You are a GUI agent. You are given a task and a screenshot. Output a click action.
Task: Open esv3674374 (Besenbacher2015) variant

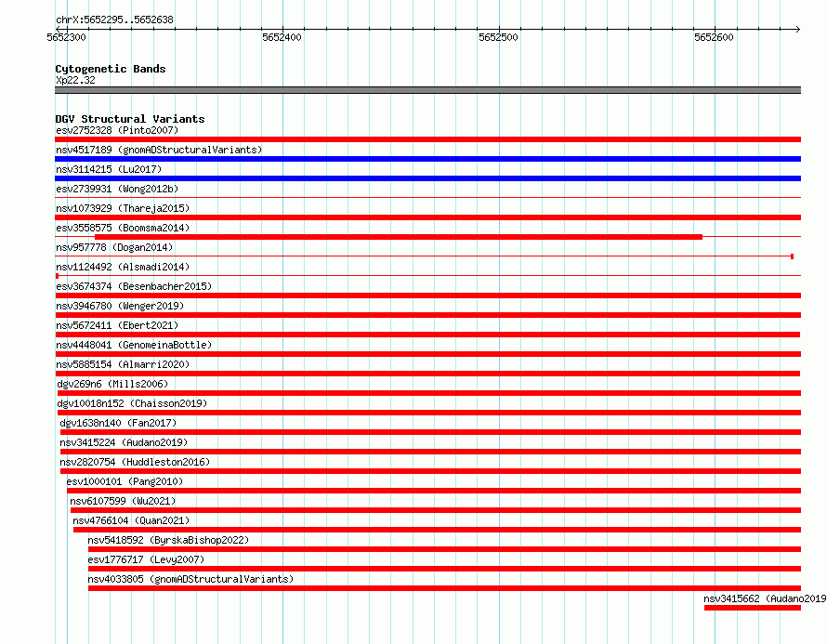[134, 286]
